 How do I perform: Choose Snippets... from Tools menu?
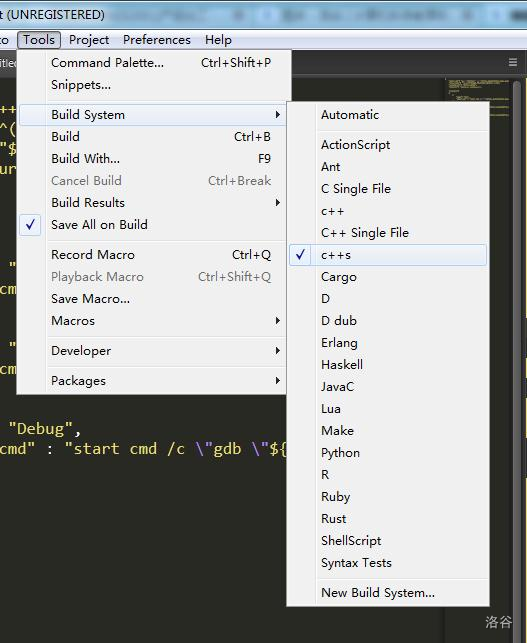[x=155, y=85]
